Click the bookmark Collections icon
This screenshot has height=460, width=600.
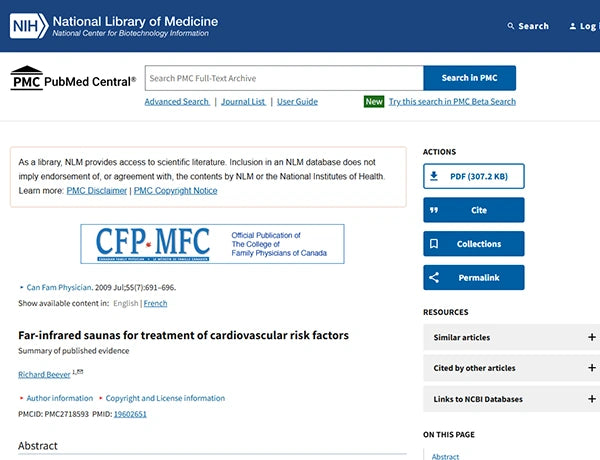[434, 244]
